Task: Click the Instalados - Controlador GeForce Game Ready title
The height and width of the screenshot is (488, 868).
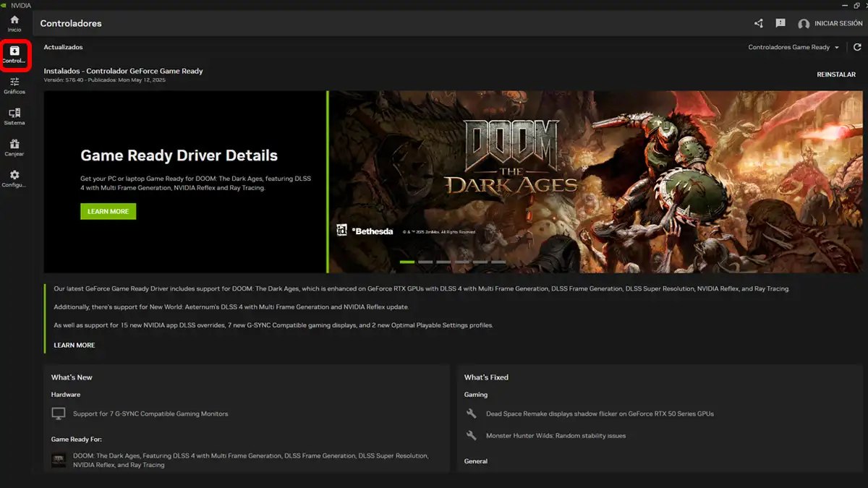Action: (123, 71)
